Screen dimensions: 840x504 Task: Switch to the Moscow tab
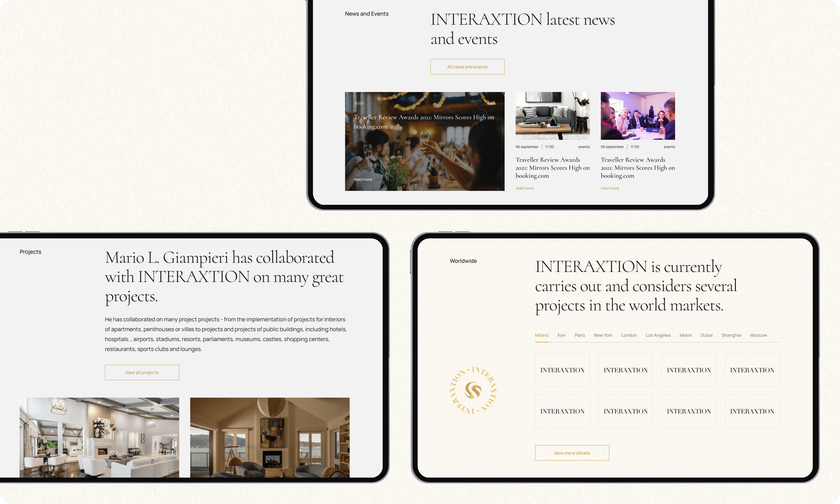[758, 335]
